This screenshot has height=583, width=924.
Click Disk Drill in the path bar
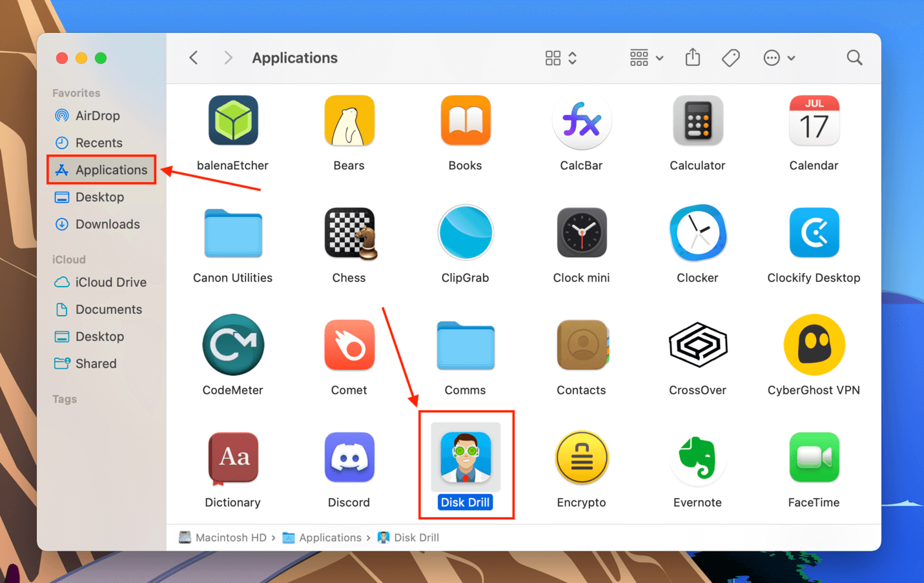(408, 537)
